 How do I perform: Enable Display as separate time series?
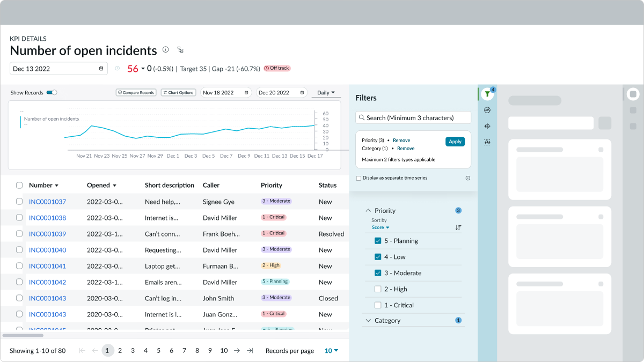point(359,178)
